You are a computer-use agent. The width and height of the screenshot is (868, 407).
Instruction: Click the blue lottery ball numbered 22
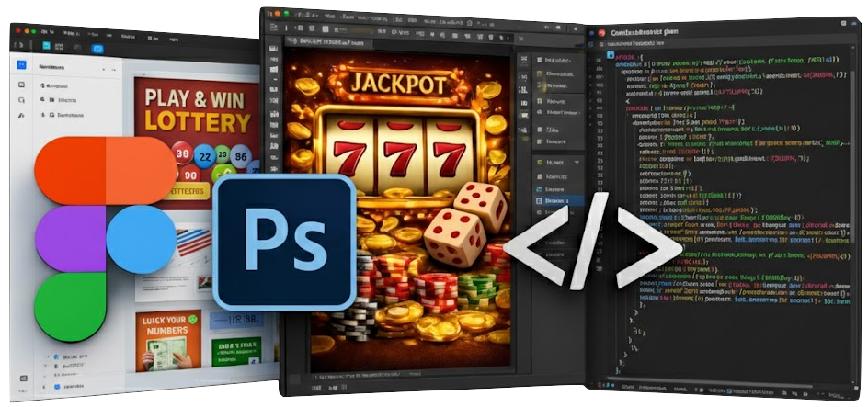pyautogui.click(x=205, y=156)
